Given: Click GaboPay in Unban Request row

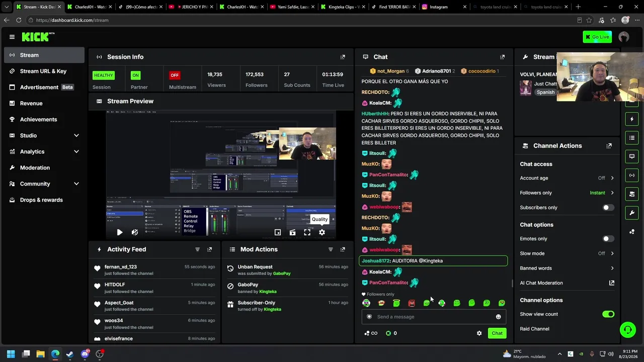Looking at the screenshot, I should point(282,274).
